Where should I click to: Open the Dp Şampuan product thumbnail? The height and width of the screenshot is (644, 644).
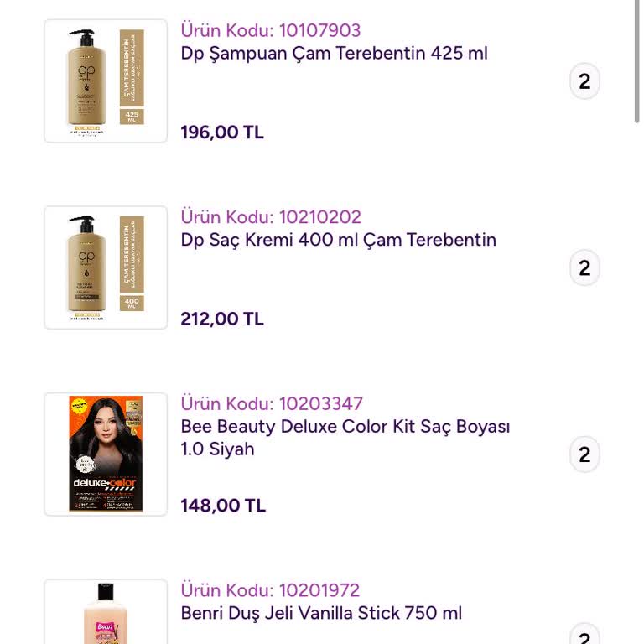coord(106,81)
